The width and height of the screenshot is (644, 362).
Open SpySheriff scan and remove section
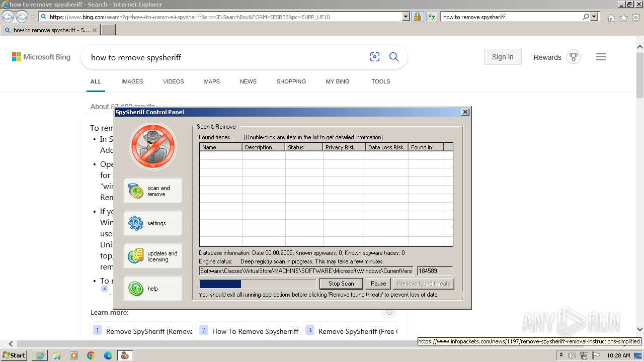click(x=152, y=191)
